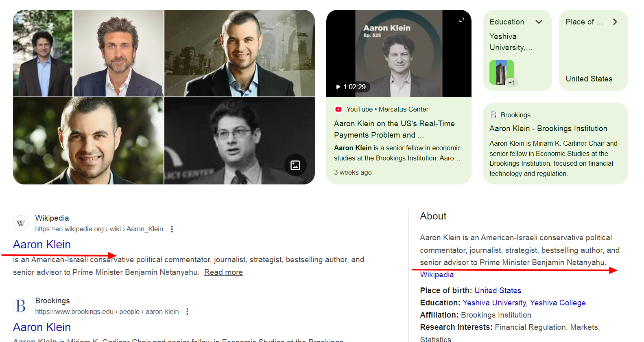Open the Yeshiva University education link
This screenshot has width=644, height=342.
click(x=494, y=303)
